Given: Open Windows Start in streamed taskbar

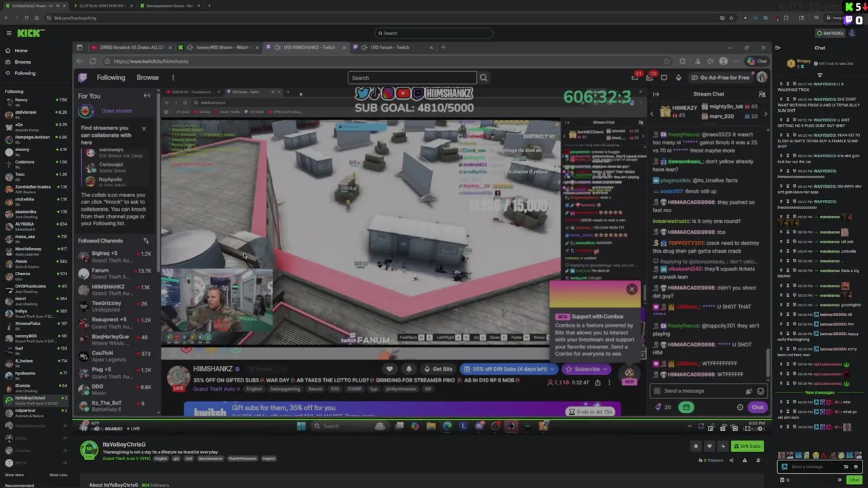Looking at the screenshot, I should 300,426.
